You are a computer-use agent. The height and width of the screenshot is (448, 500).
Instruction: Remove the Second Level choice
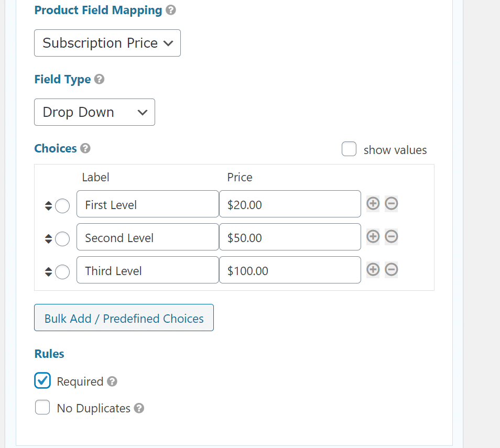coord(392,236)
